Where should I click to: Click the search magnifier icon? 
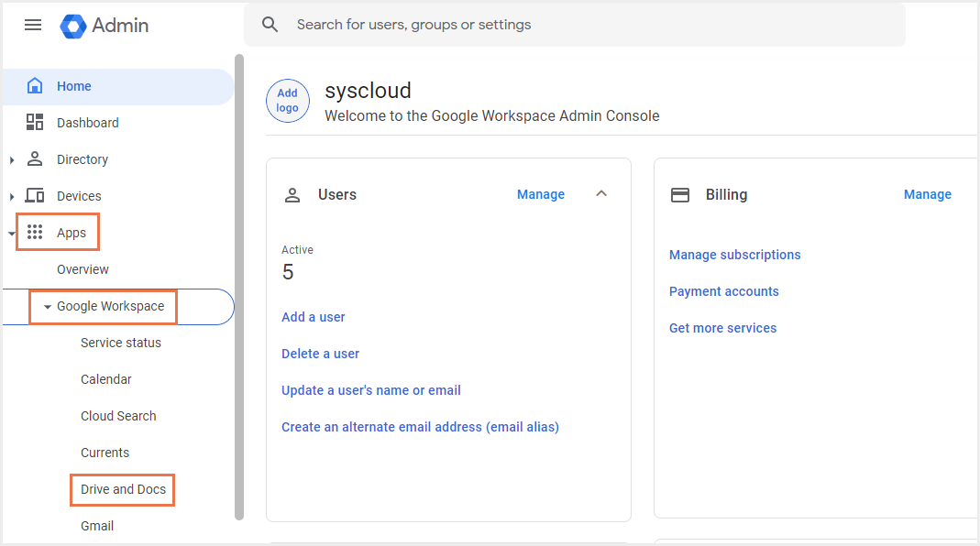(270, 24)
